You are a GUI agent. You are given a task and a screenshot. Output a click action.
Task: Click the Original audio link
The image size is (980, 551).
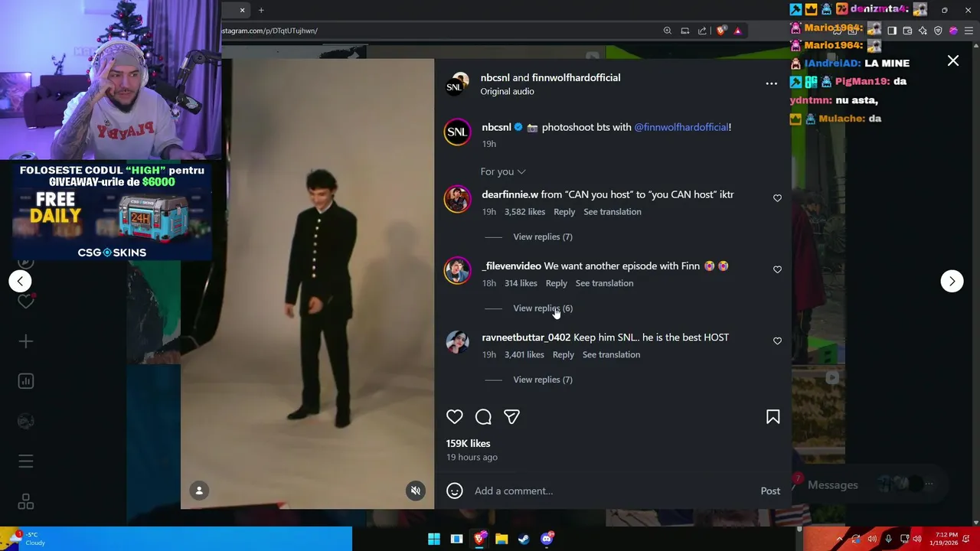click(x=507, y=91)
